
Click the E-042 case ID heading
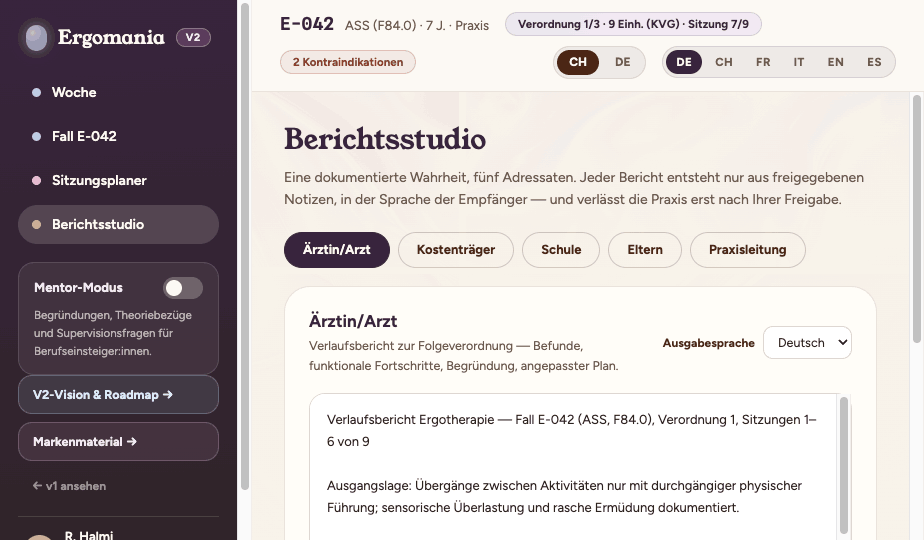pyautogui.click(x=306, y=24)
